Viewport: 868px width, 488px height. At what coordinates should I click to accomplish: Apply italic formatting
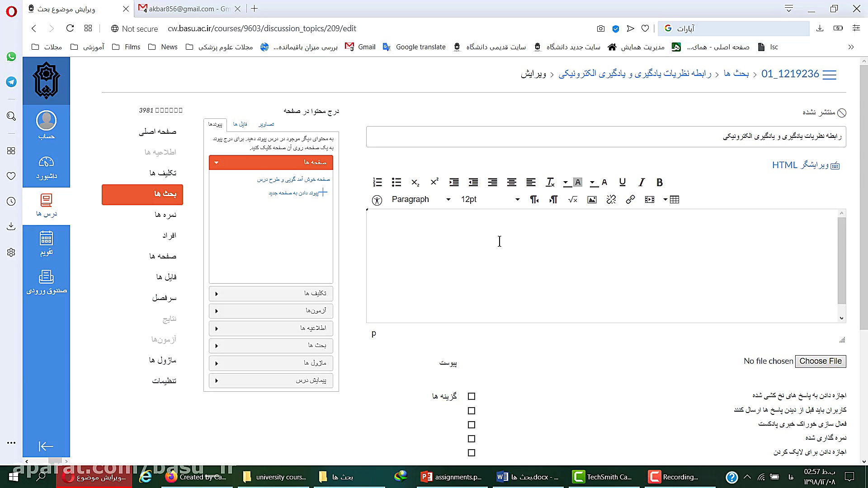point(641,182)
